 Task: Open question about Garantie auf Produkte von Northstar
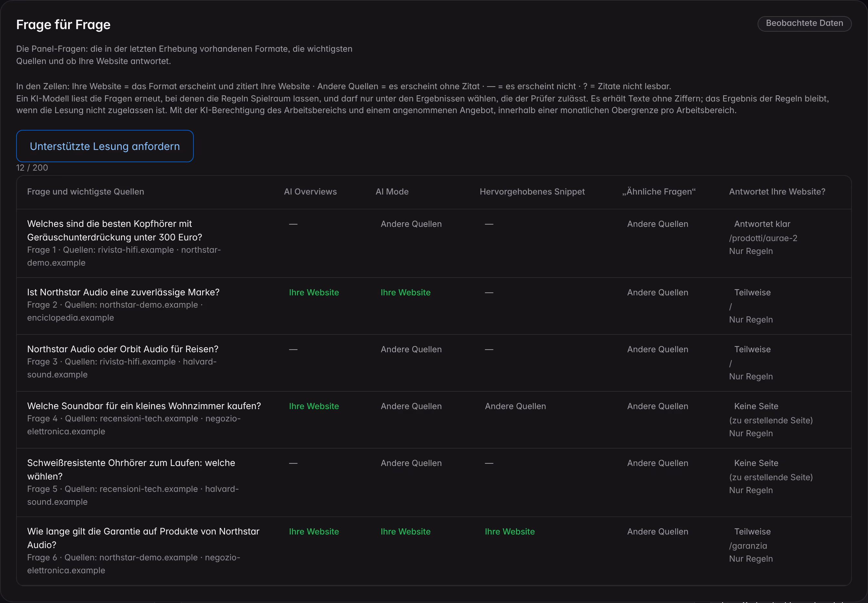[143, 538]
